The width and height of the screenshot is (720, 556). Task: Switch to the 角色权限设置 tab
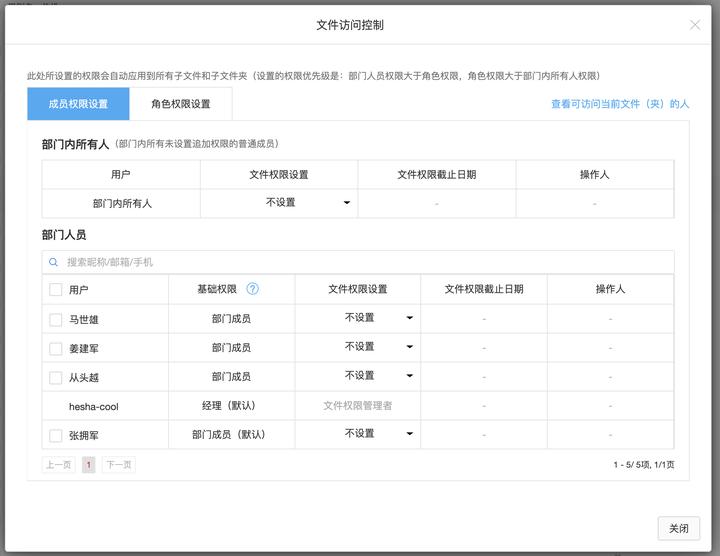[181, 104]
